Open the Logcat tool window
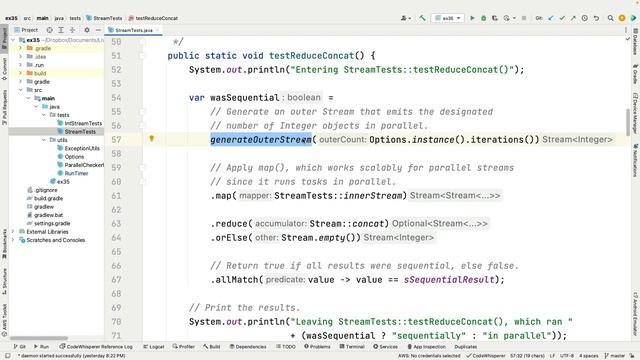The height and width of the screenshot is (360, 640). [153, 347]
